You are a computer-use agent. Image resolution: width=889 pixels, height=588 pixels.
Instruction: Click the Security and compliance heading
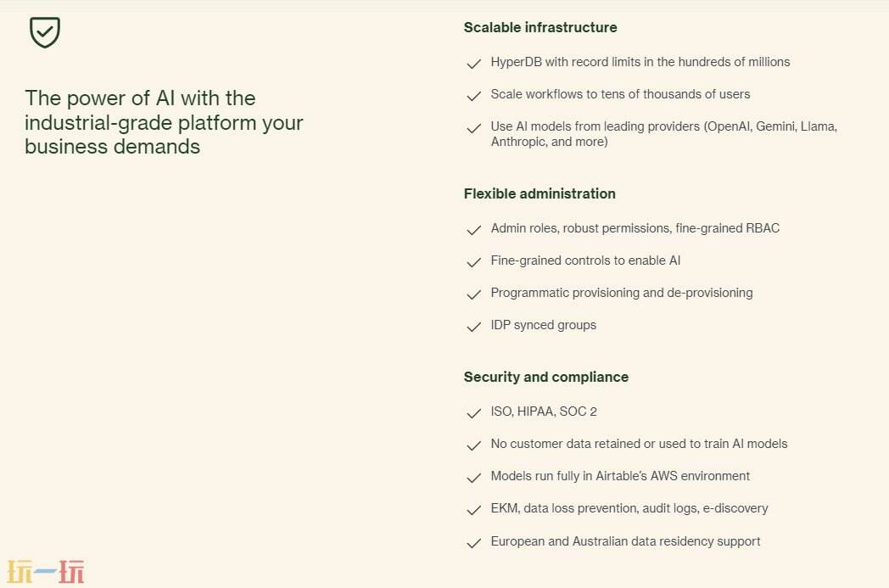[x=546, y=377]
